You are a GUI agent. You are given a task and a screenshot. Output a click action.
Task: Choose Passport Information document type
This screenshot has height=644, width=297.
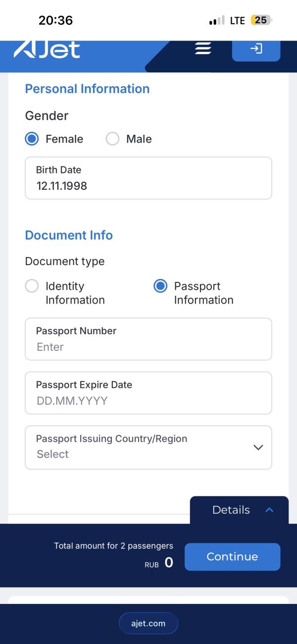pyautogui.click(x=160, y=286)
